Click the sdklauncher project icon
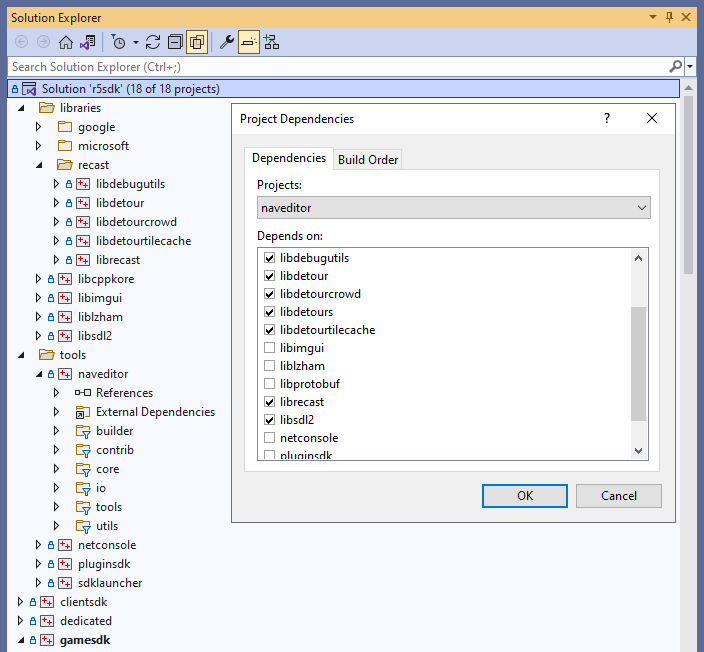Image resolution: width=704 pixels, height=652 pixels. 65,582
